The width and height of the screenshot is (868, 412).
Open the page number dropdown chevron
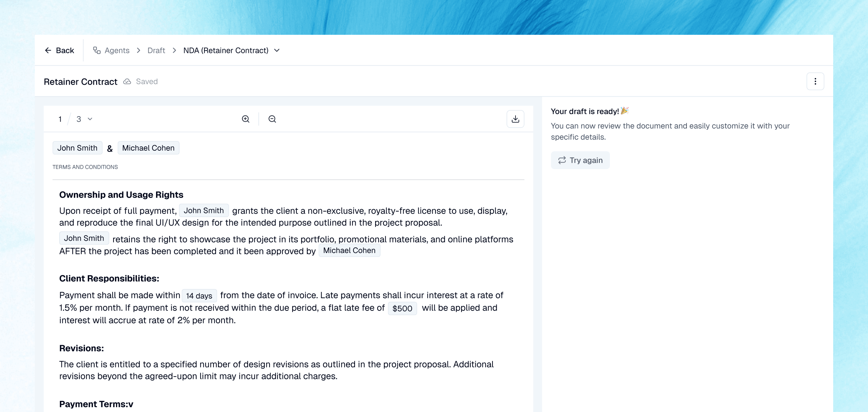click(x=90, y=119)
